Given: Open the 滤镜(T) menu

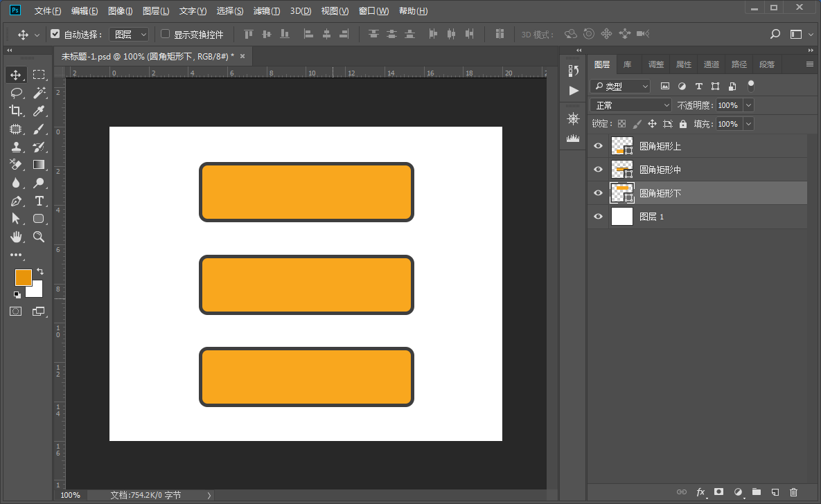Looking at the screenshot, I should tap(267, 11).
